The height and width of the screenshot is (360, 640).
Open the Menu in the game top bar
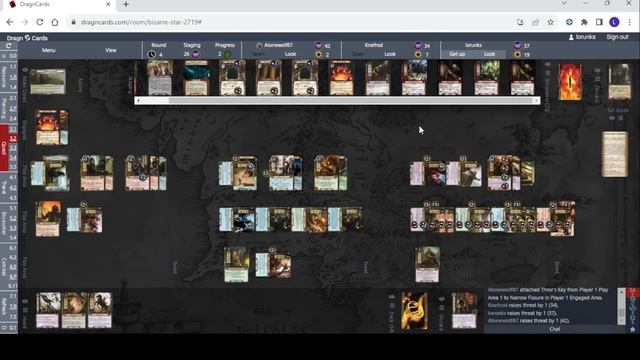click(x=48, y=50)
